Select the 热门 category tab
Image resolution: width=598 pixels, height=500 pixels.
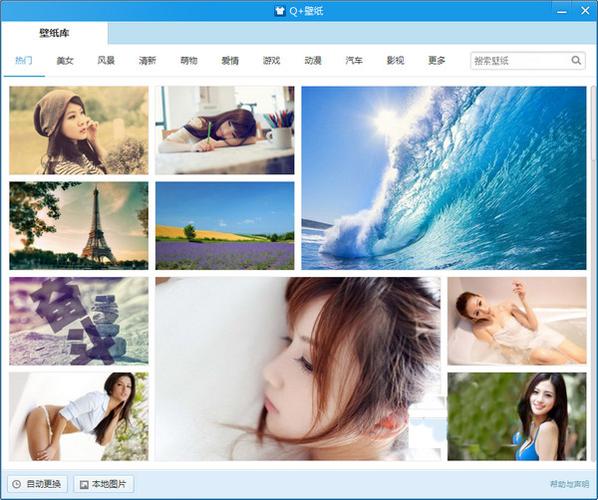pos(24,60)
